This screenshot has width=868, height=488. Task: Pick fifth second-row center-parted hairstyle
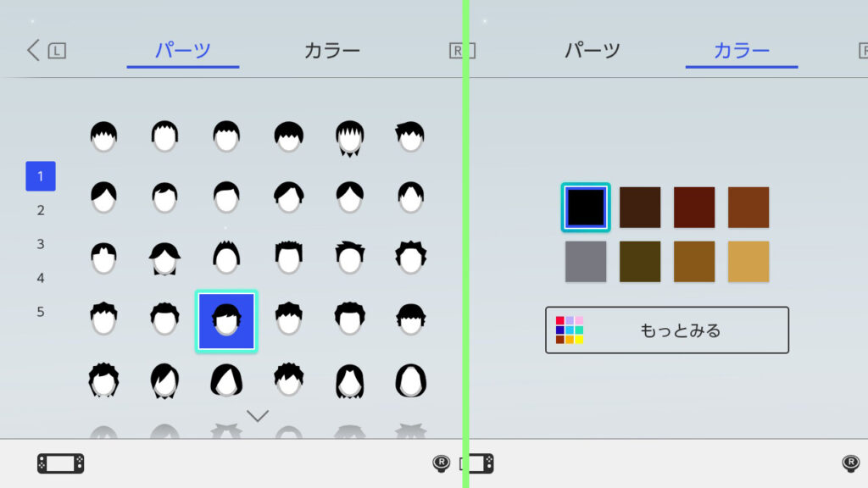[x=350, y=197]
